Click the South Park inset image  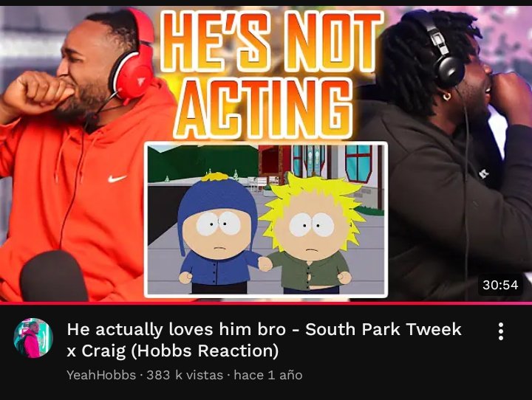click(266, 220)
